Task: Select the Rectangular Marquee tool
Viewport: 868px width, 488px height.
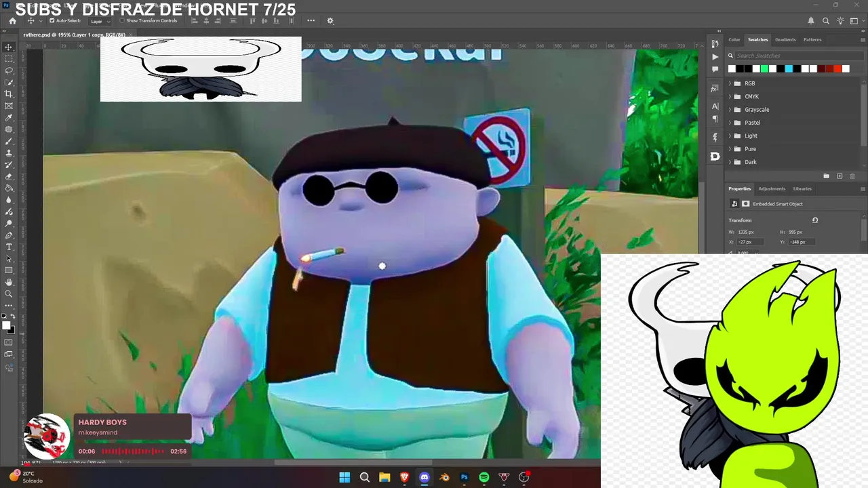Action: [9, 59]
